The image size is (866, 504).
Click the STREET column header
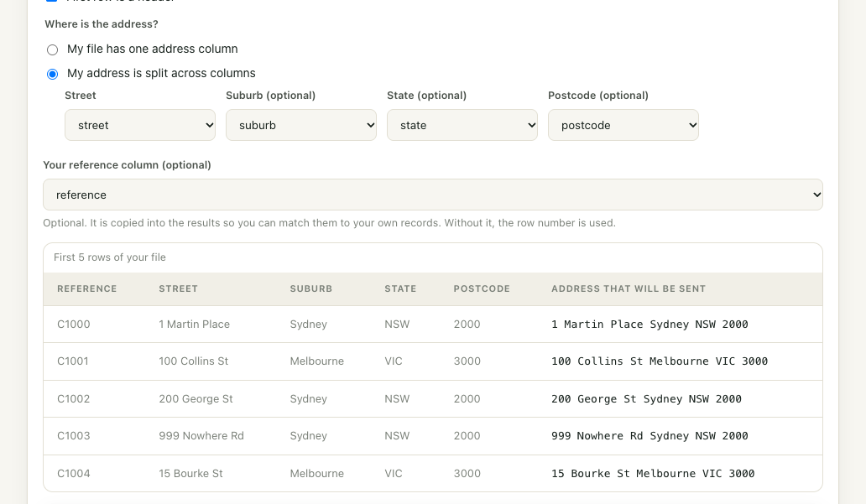click(178, 288)
